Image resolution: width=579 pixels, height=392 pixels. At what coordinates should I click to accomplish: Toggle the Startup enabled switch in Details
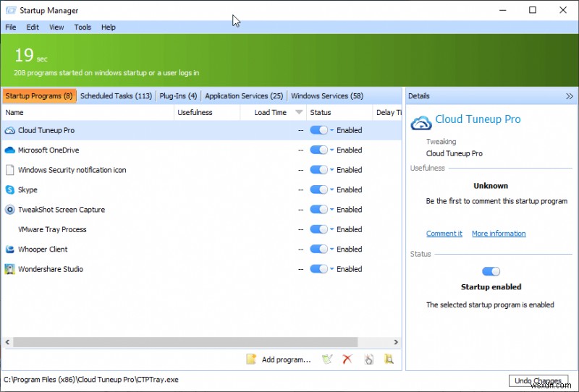point(491,272)
